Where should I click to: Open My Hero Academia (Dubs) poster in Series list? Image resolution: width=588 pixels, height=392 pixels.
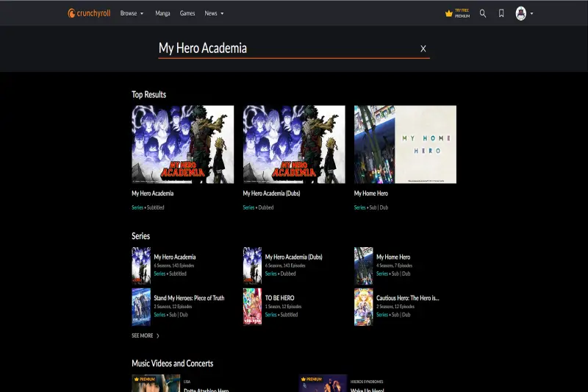(x=252, y=266)
